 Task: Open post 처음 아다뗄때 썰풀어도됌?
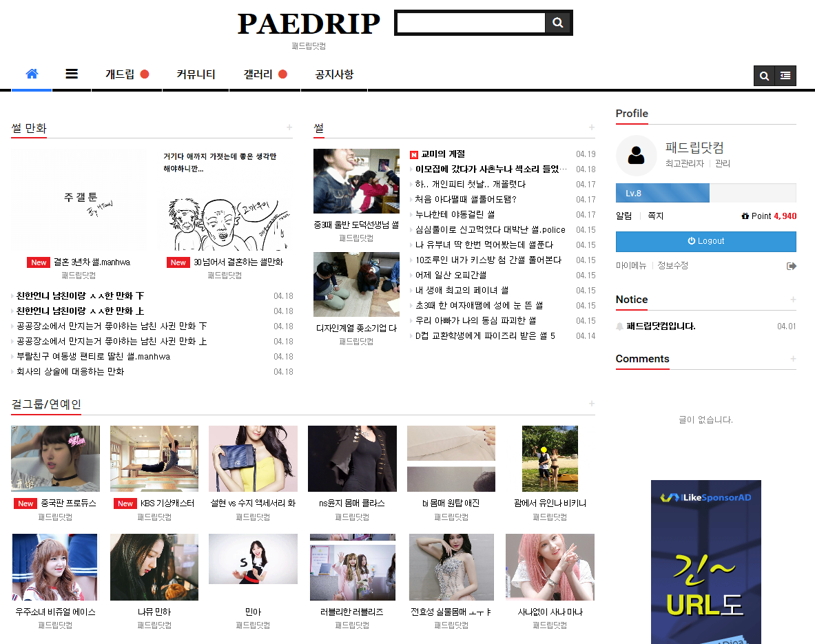466,200
